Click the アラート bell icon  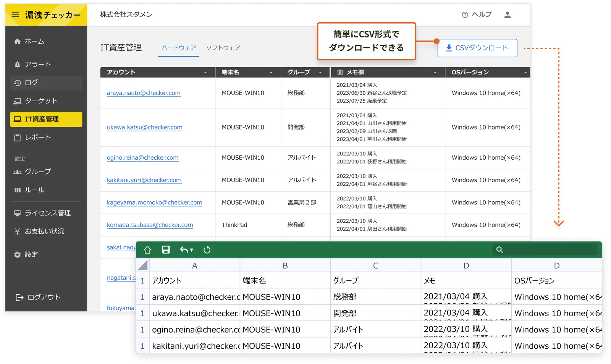(17, 65)
